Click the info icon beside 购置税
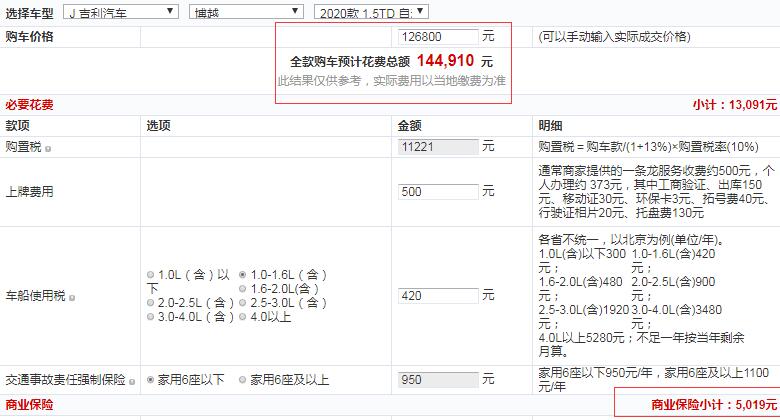780x420 pixels. (48, 148)
